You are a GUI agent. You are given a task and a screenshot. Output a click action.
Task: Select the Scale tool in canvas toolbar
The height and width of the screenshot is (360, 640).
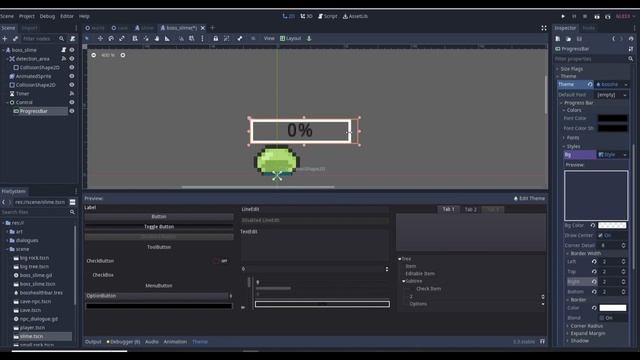pyautogui.click(x=122, y=38)
